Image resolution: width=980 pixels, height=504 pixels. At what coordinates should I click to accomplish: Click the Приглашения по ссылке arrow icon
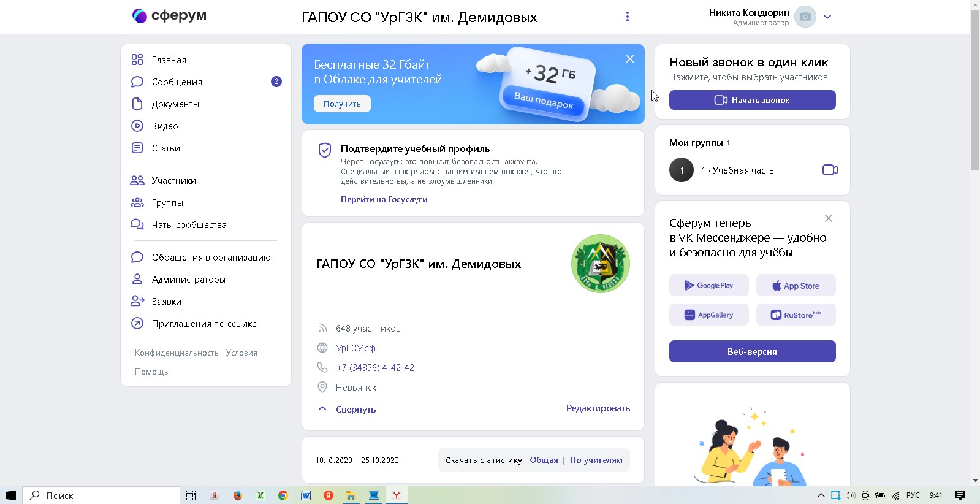click(x=137, y=323)
